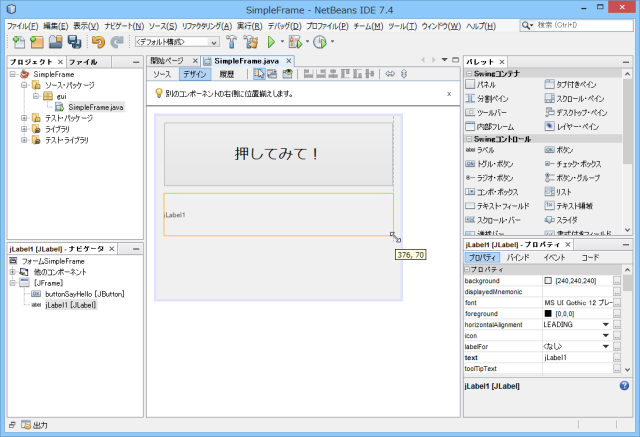Screen dimensions: 640x437
Task: Pick the Button (ボタン) component in palette
Action: click(x=559, y=150)
